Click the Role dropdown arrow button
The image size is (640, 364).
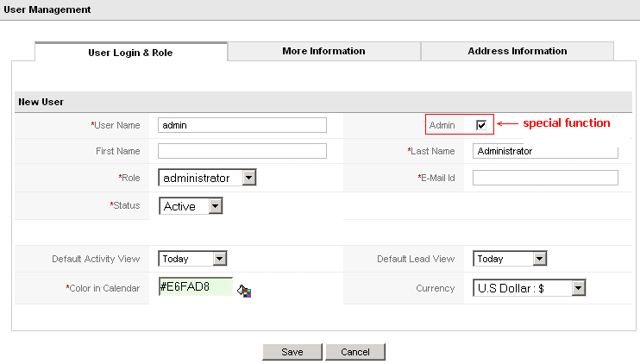tap(249, 178)
